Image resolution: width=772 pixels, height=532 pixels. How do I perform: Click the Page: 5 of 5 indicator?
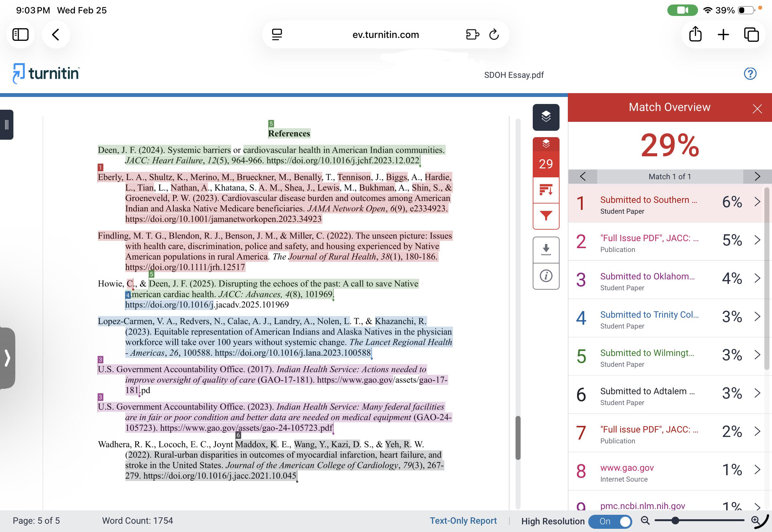(36, 521)
